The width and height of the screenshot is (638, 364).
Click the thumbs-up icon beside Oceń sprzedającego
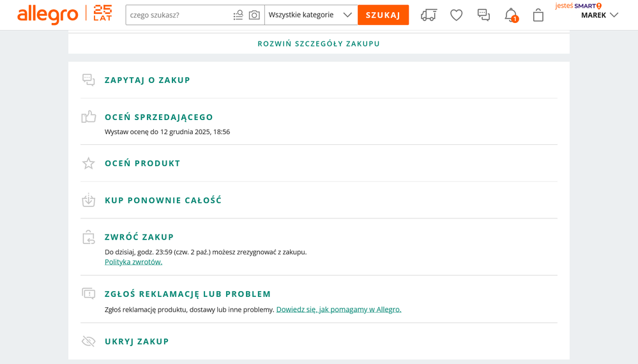tap(89, 117)
